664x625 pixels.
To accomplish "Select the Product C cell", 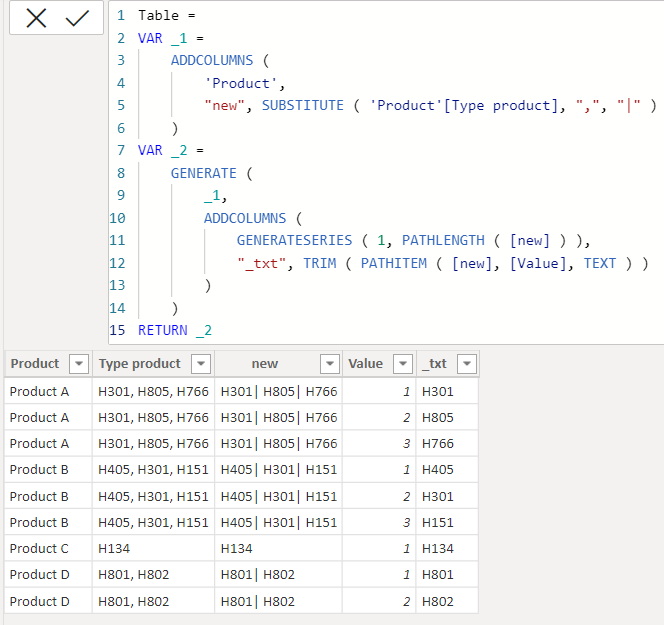I will pos(48,549).
